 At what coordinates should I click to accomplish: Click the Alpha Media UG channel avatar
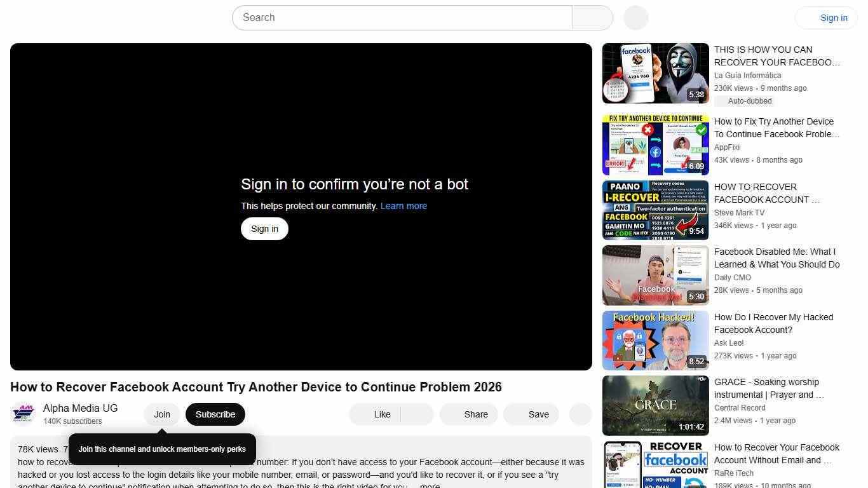[x=24, y=414]
